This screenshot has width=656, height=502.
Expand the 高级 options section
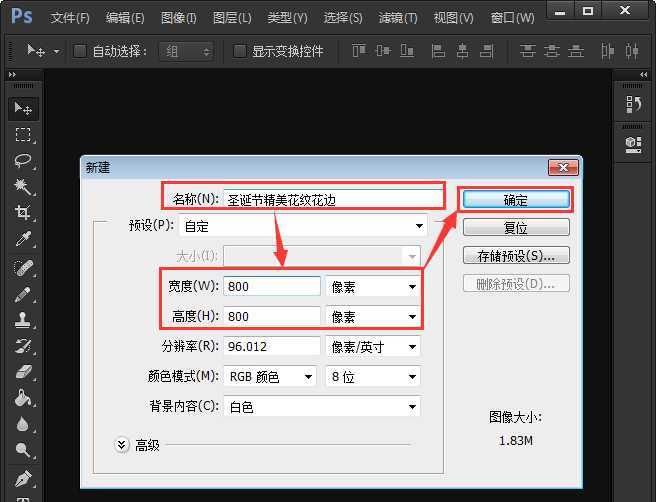124,445
